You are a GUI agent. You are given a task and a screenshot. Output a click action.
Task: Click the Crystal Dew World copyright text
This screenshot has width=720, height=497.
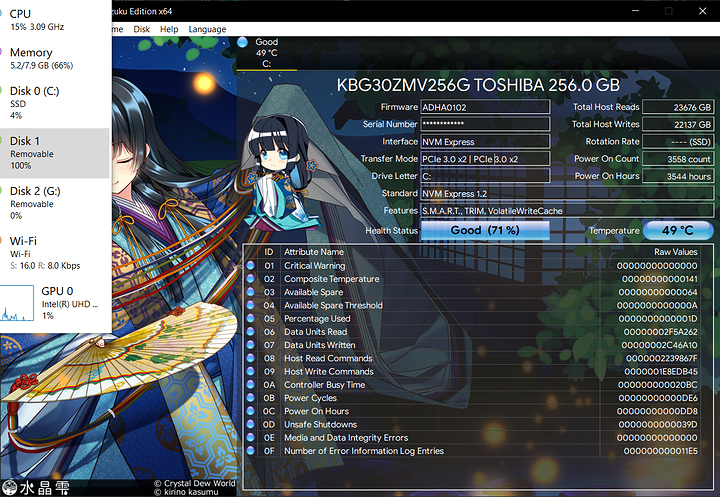point(194,483)
